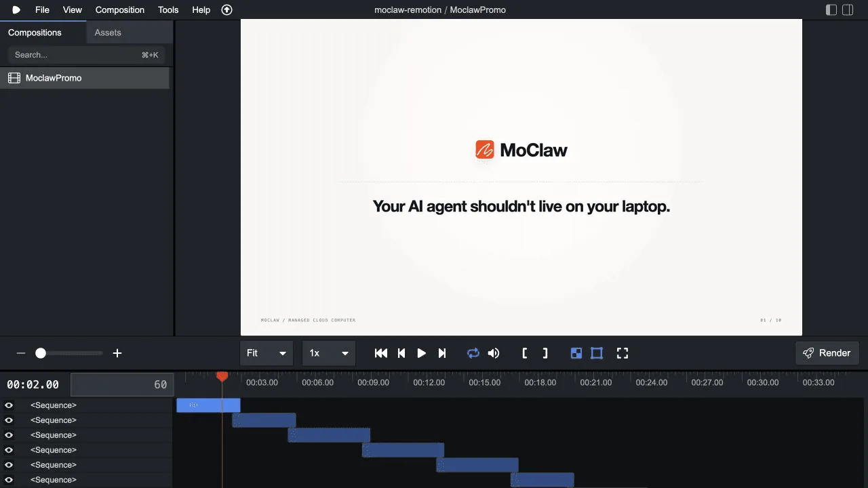Click the timeline zoom slider handle
The height and width of the screenshot is (488, 868).
pyautogui.click(x=41, y=353)
